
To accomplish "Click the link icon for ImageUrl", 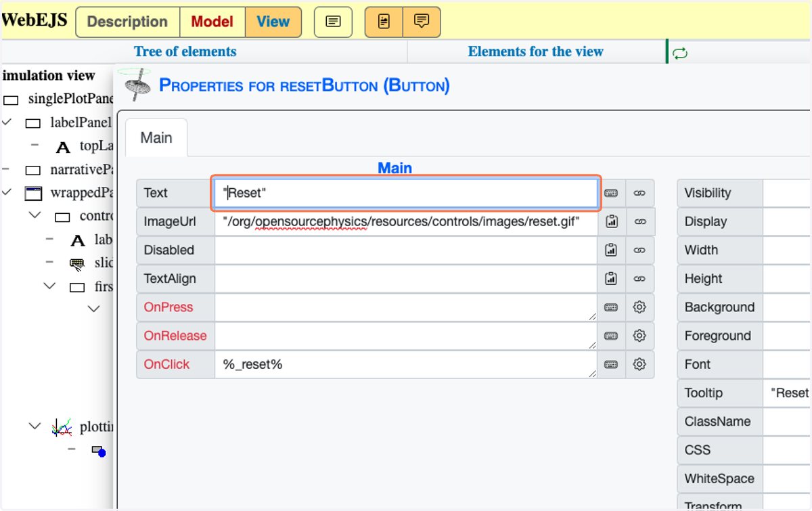I will (639, 221).
